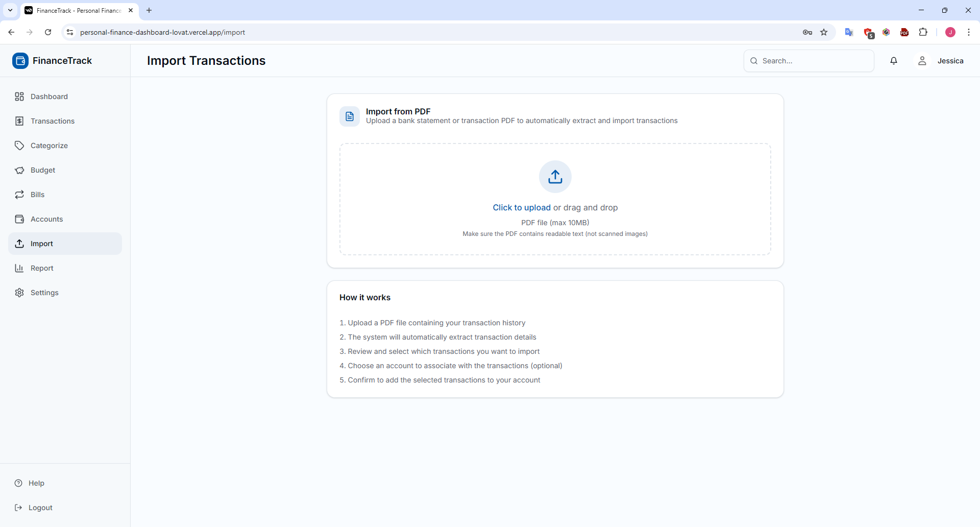980x527 pixels.
Task: Log out using the Logout button
Action: pyautogui.click(x=40, y=508)
